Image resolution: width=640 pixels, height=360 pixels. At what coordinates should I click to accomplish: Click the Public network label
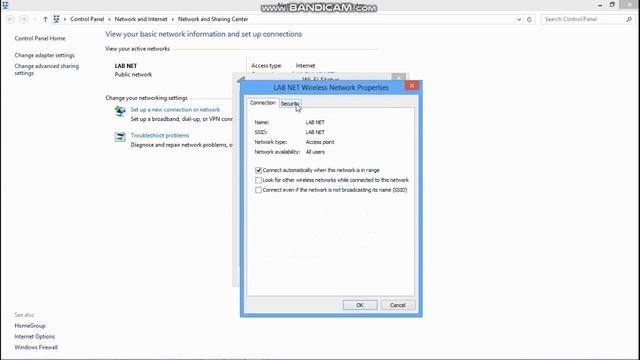pos(133,75)
